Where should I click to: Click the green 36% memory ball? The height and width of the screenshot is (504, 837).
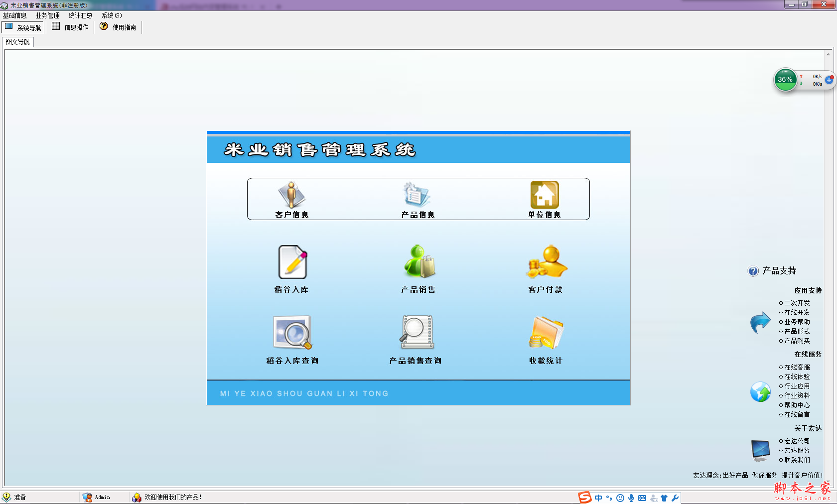click(785, 80)
